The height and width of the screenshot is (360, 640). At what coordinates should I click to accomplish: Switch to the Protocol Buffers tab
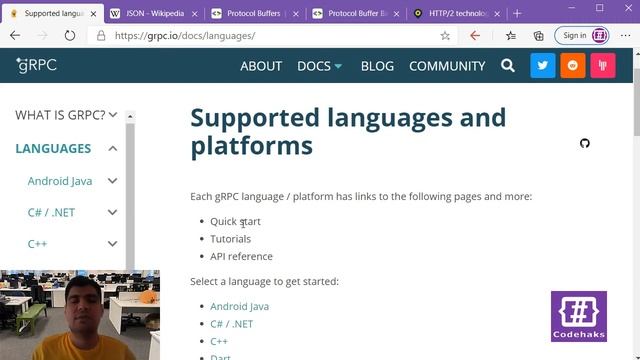point(255,13)
